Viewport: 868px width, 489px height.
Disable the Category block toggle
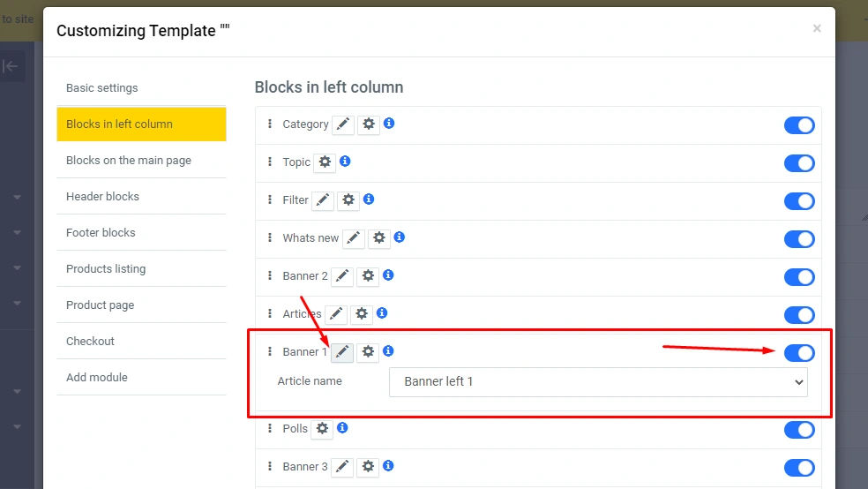799,125
